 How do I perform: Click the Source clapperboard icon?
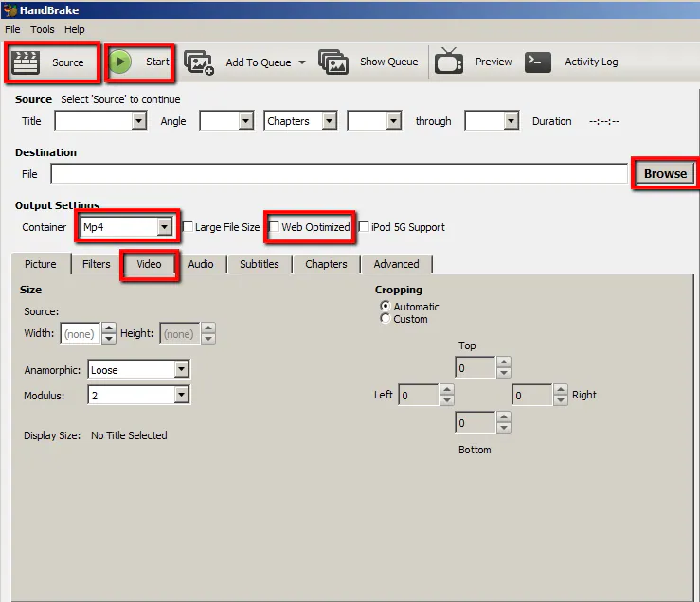[x=26, y=62]
